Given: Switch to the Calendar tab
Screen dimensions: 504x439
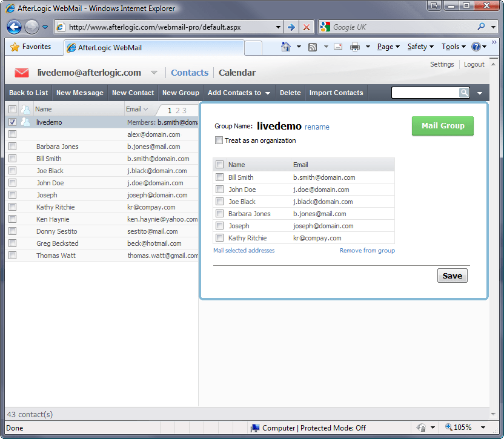Looking at the screenshot, I should (237, 72).
